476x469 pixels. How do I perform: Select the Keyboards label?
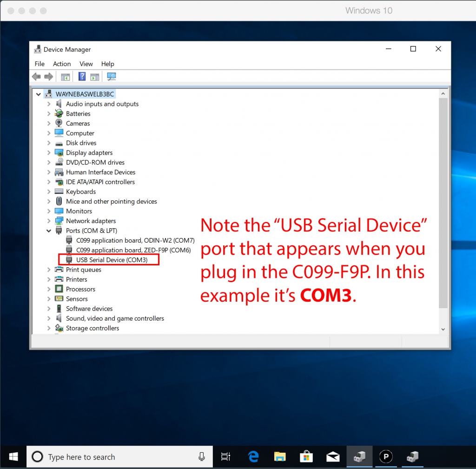click(x=81, y=192)
